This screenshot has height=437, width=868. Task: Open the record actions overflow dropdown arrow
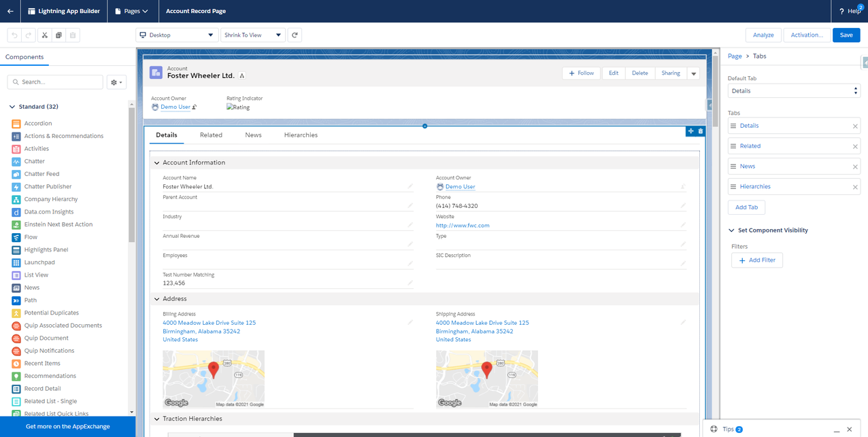(x=693, y=73)
